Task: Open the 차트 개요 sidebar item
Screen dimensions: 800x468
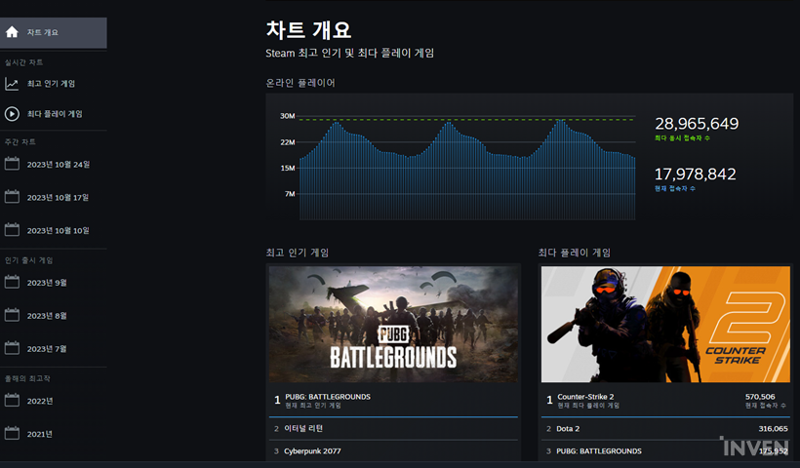Action: 53,33
